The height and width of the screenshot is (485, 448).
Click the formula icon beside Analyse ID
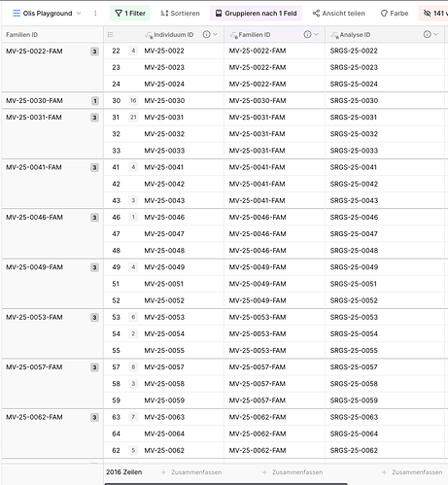click(x=334, y=35)
